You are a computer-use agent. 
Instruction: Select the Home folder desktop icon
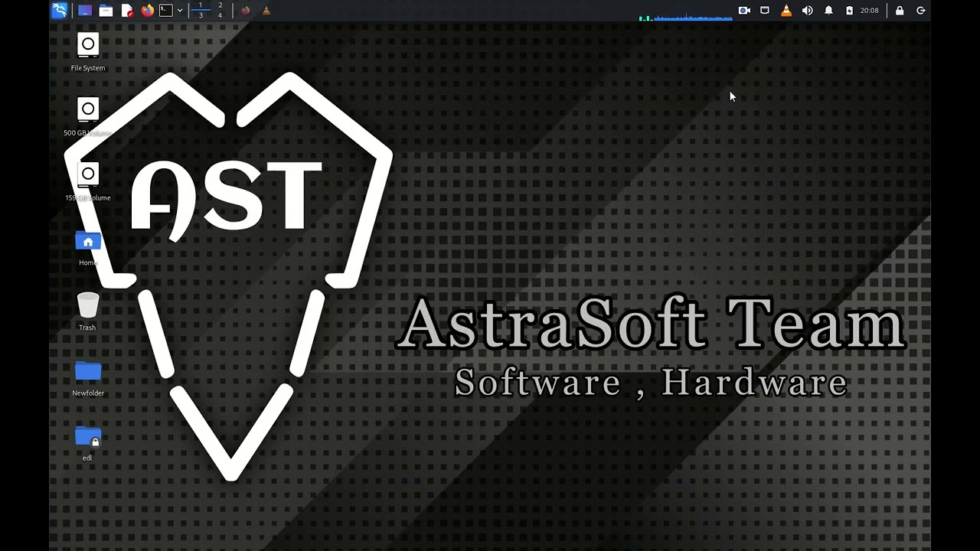pos(88,249)
